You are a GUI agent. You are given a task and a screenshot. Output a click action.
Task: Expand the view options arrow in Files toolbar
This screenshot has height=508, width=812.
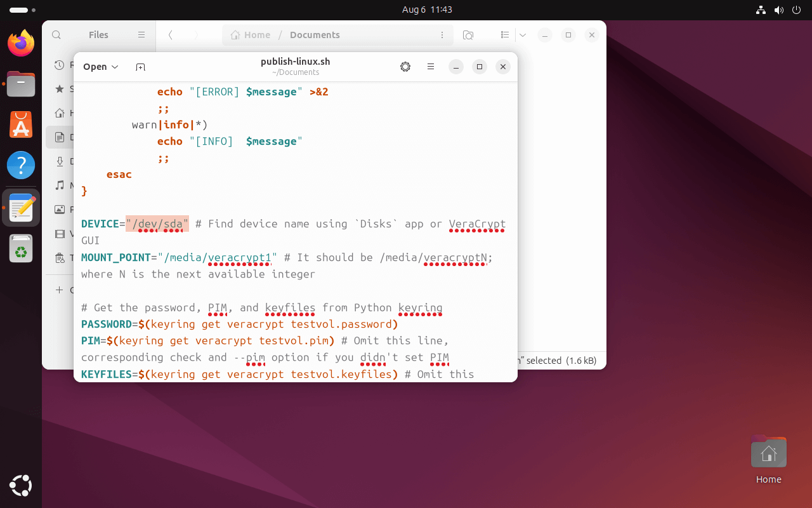[522, 35]
